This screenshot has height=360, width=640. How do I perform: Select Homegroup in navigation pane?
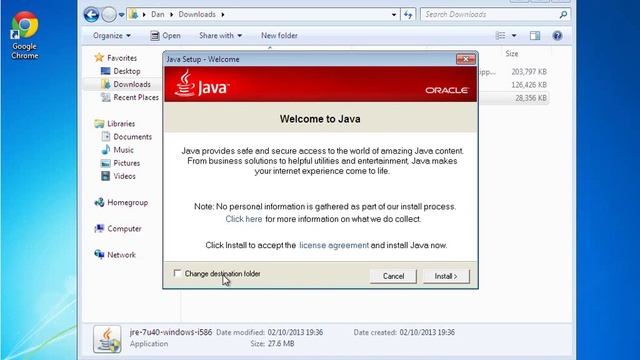tap(121, 202)
